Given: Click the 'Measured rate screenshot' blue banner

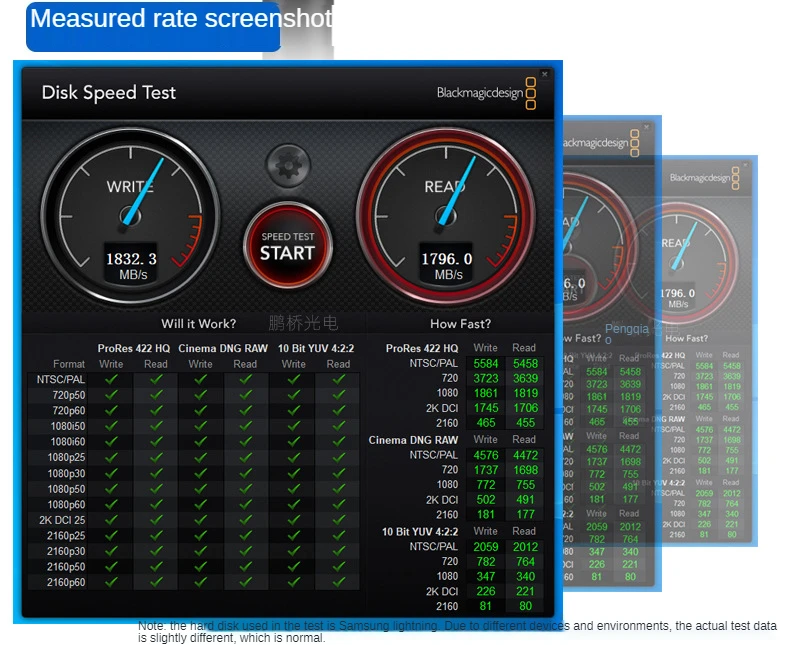Looking at the screenshot, I should tap(153, 27).
